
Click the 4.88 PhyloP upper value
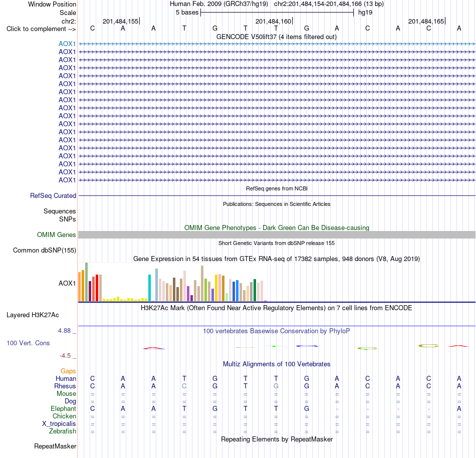pyautogui.click(x=64, y=331)
